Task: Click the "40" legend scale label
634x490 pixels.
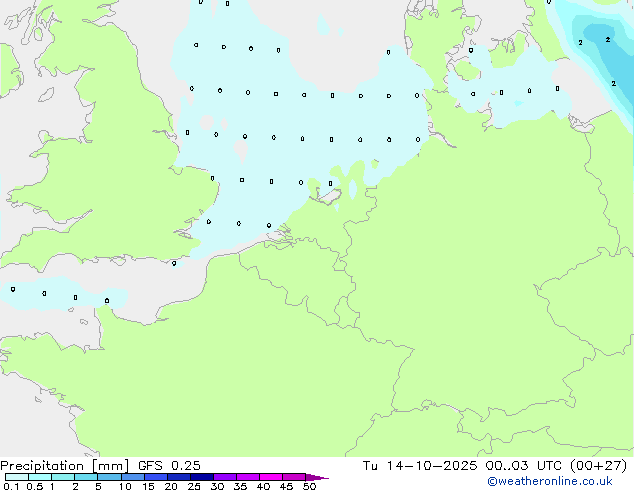Action: [x=263, y=486]
